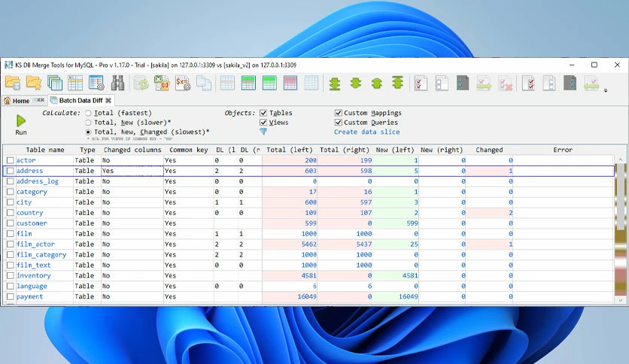The height and width of the screenshot is (364, 629).
Task: Open the address table link
Action: tap(29, 171)
